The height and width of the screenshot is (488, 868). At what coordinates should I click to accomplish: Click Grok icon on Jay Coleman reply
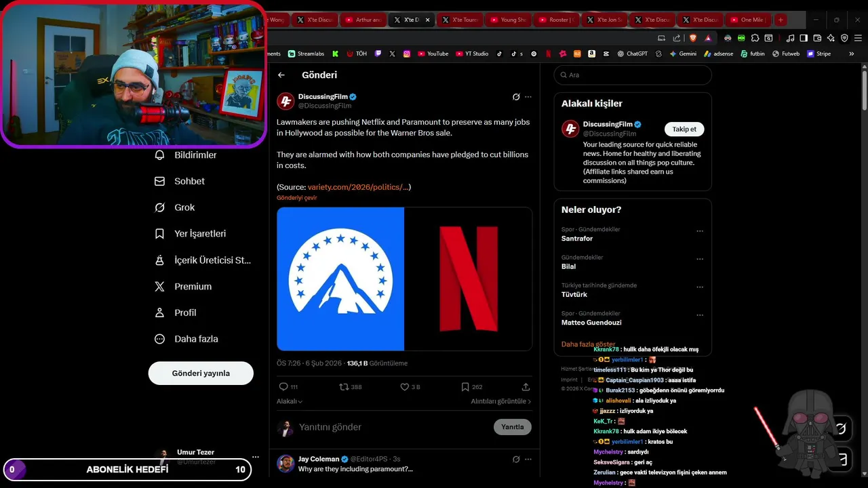click(x=516, y=459)
